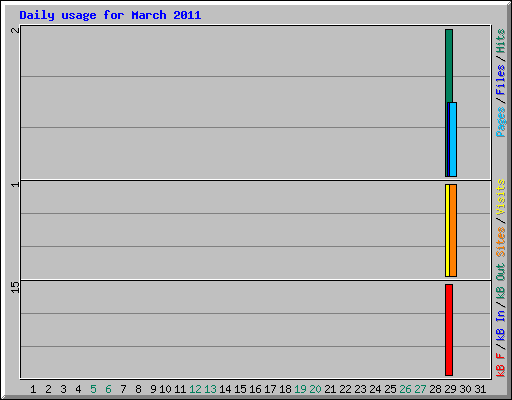Click day label '25' on the x-axis
The height and width of the screenshot is (400, 512).
pyautogui.click(x=390, y=389)
